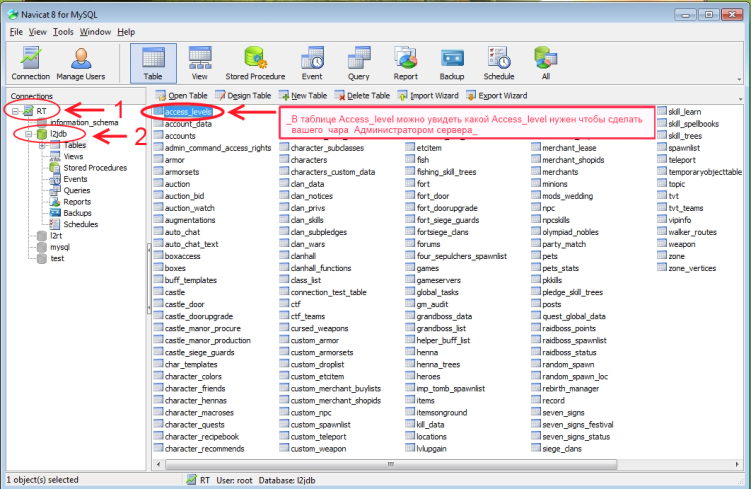Open table actions toolbar overflow arrow
This screenshot has height=489, width=751.
point(740,99)
